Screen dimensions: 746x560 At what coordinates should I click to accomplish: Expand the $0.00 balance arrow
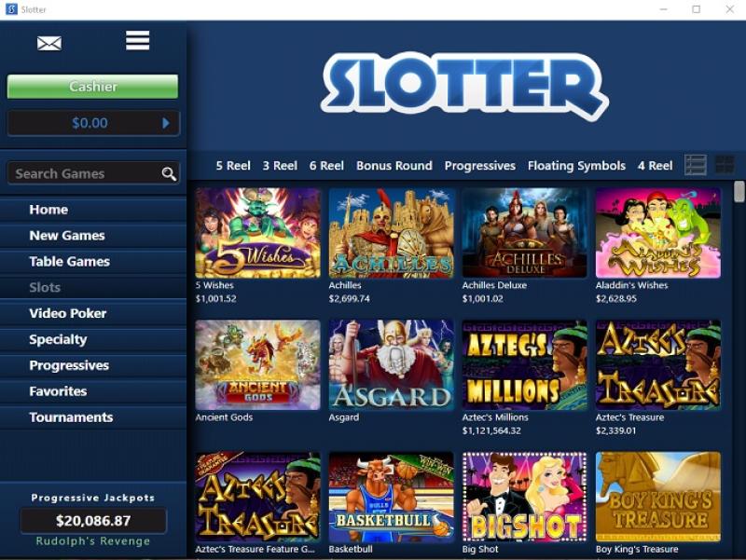coord(166,123)
